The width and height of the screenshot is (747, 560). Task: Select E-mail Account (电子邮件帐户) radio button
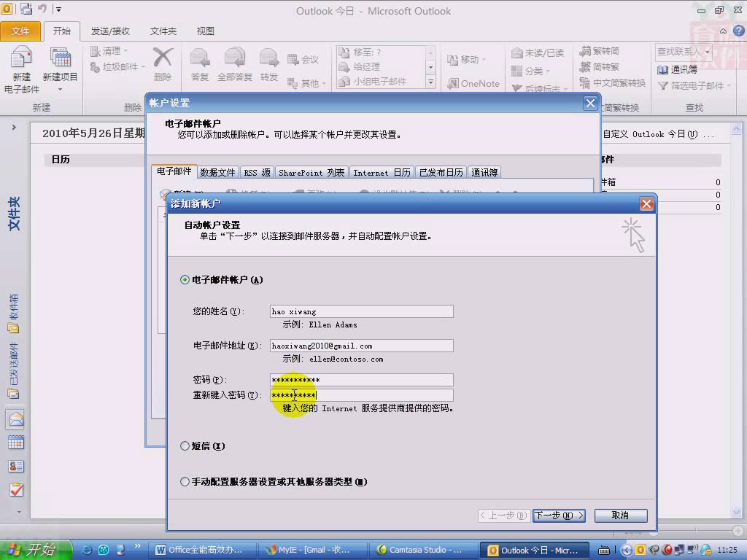pyautogui.click(x=185, y=279)
